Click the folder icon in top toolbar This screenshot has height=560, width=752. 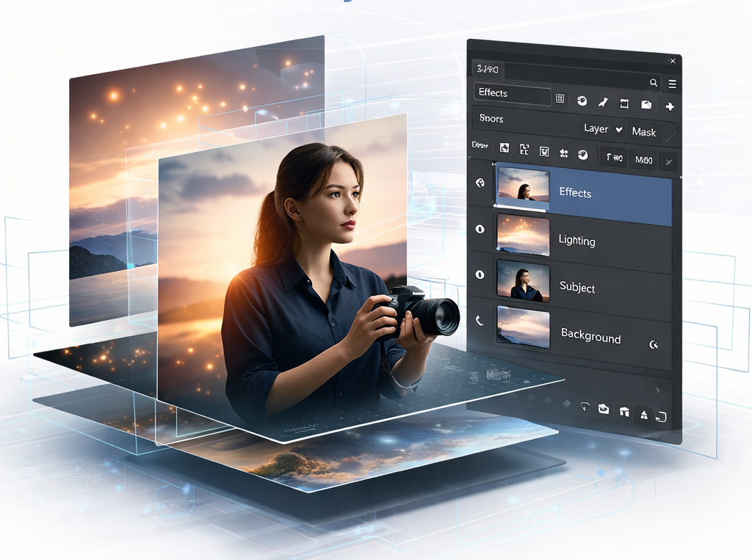pos(646,104)
